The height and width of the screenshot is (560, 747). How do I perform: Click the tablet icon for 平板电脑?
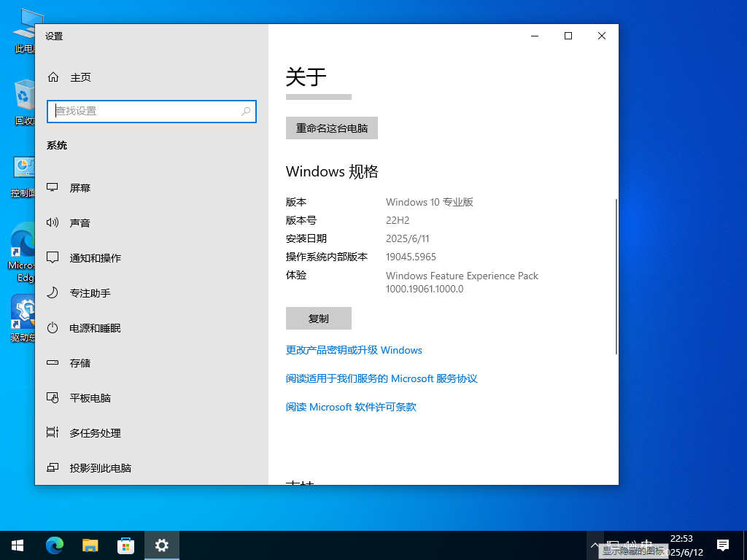coord(53,397)
